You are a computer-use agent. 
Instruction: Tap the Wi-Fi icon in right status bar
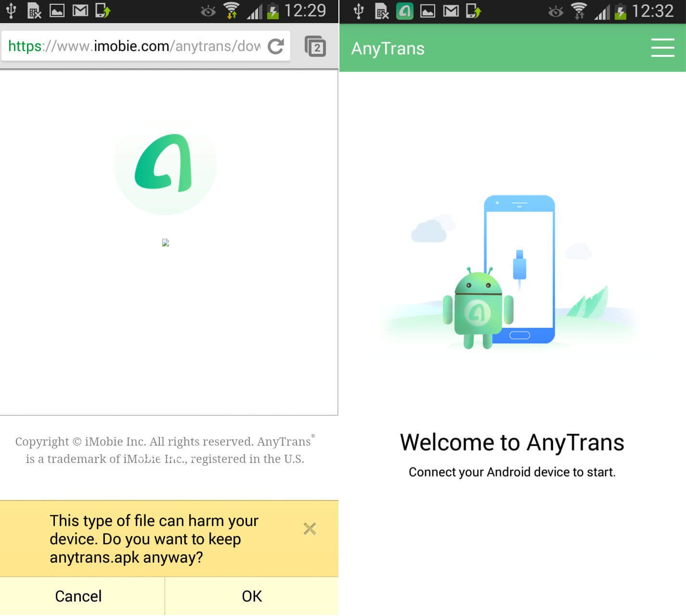coord(579,11)
